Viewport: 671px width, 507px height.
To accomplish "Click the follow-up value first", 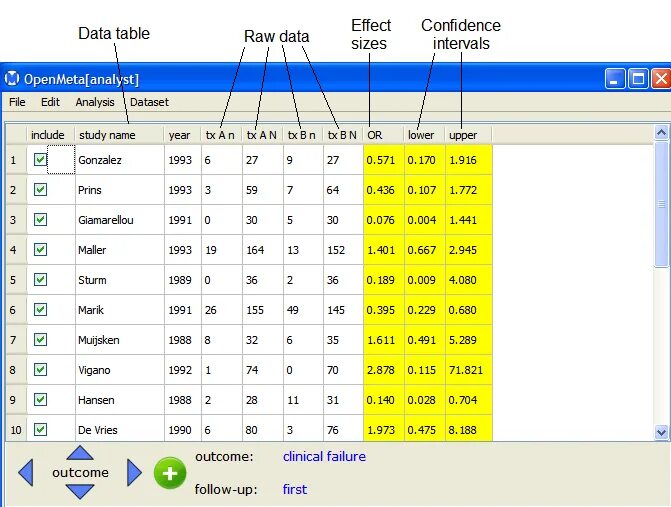I will [295, 489].
